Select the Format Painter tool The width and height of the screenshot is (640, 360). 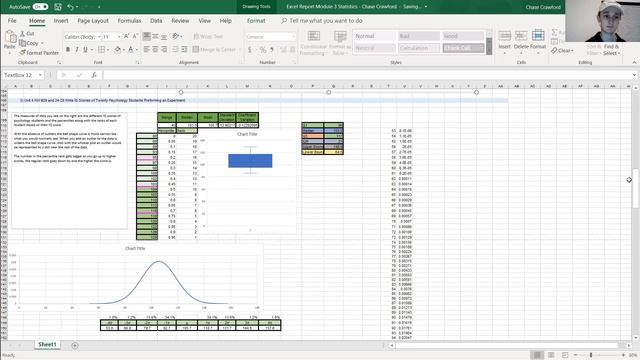[x=39, y=53]
